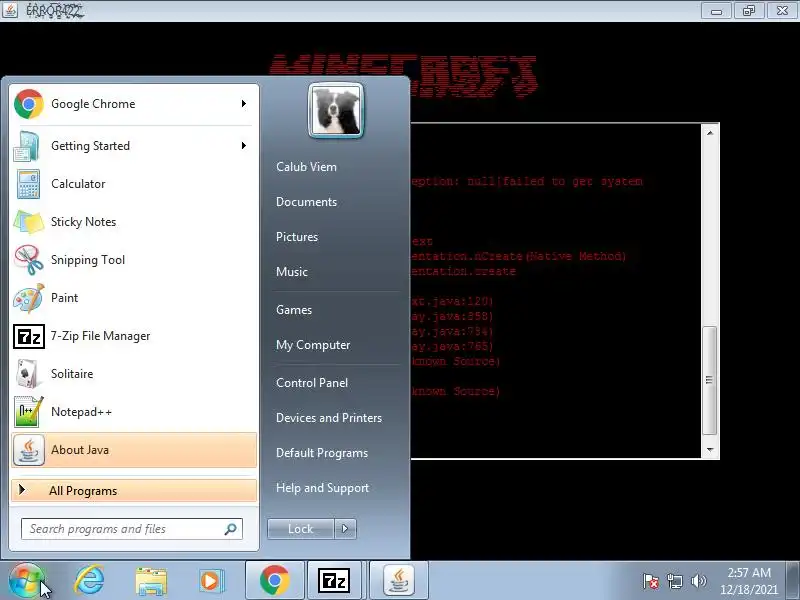Open Devices and Printers
The width and height of the screenshot is (800, 600).
[x=329, y=418]
